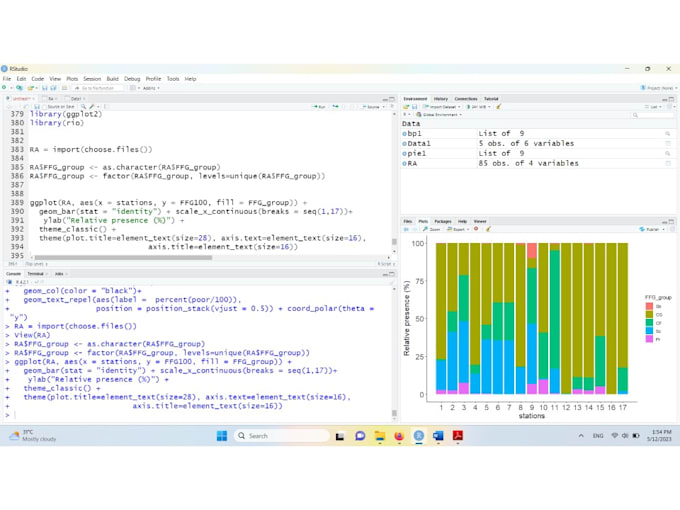Viewport: 680px width, 510px height.
Task: Click the new project icon in main toolbar
Action: (19, 88)
